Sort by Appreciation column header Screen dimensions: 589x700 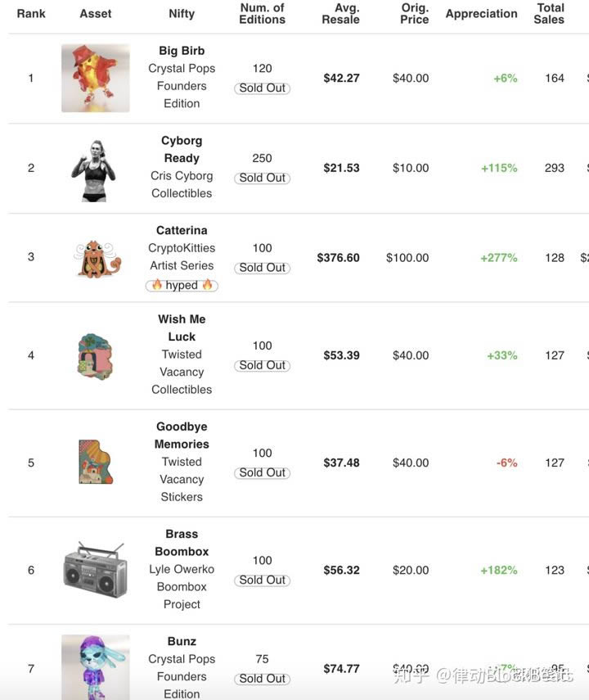[482, 14]
